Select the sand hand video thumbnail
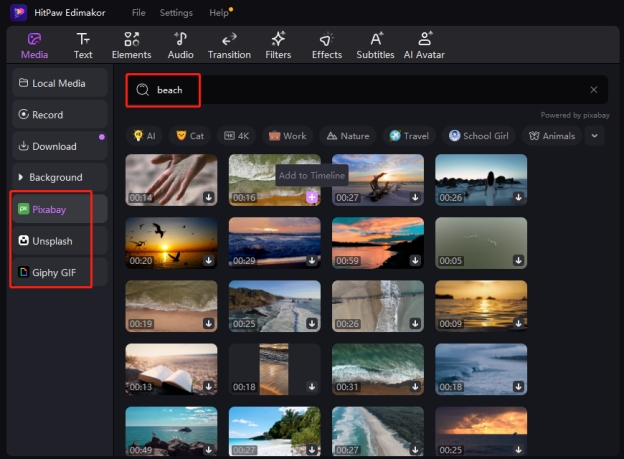This screenshot has height=459, width=624. coord(172,180)
